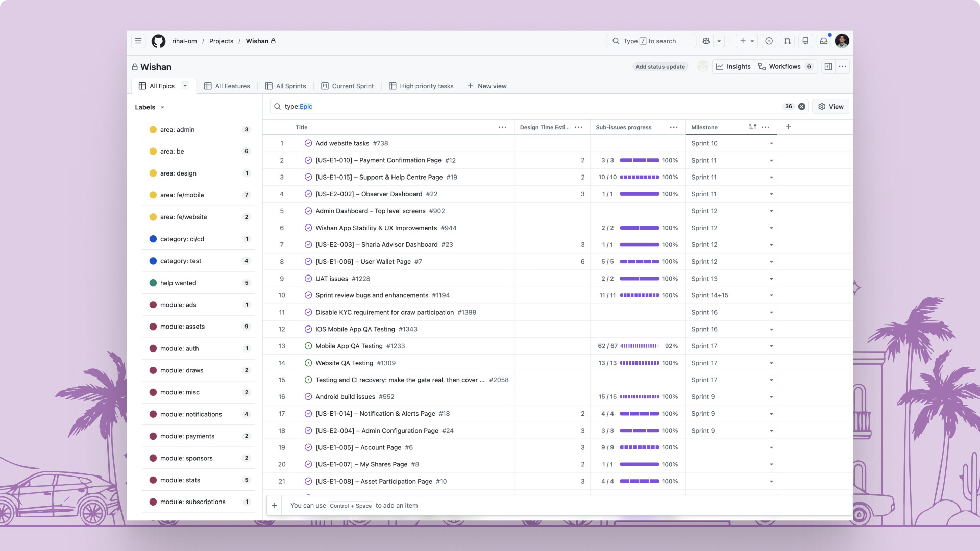Open the Pull requests icon in header
980x551 pixels.
coord(787,41)
